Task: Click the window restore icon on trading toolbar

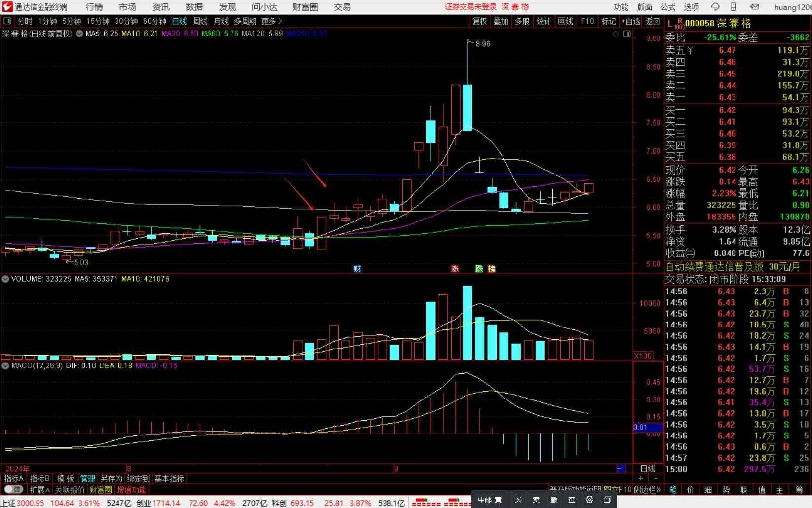Action: pyautogui.click(x=607, y=500)
